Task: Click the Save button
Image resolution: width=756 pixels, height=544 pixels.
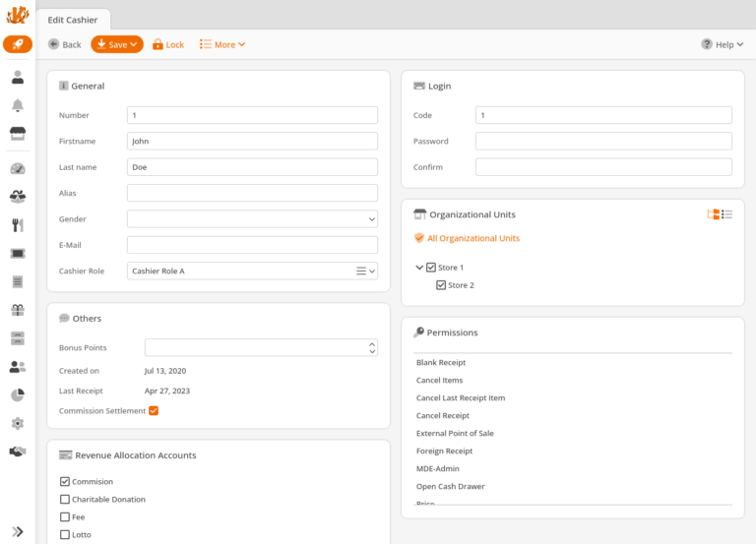Action: click(117, 44)
